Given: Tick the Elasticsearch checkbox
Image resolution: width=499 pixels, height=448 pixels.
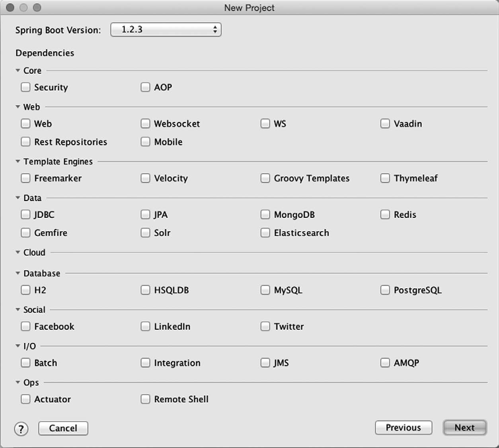Looking at the screenshot, I should pos(265,233).
